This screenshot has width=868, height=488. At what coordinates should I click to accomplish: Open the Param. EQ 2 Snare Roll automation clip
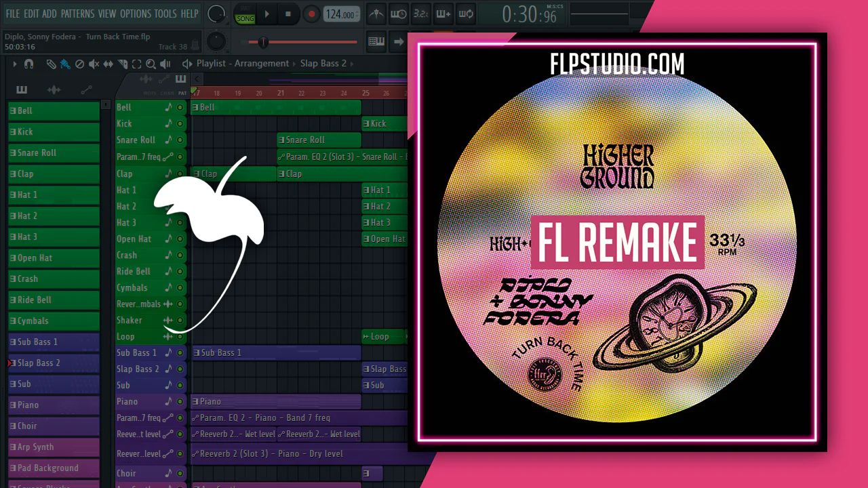click(x=342, y=157)
